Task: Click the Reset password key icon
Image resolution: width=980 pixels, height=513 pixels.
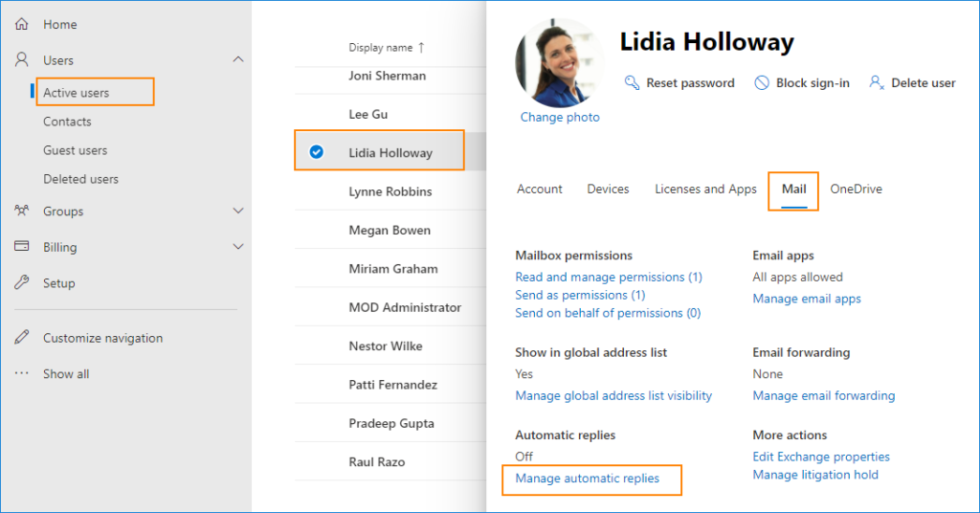Action: point(632,82)
